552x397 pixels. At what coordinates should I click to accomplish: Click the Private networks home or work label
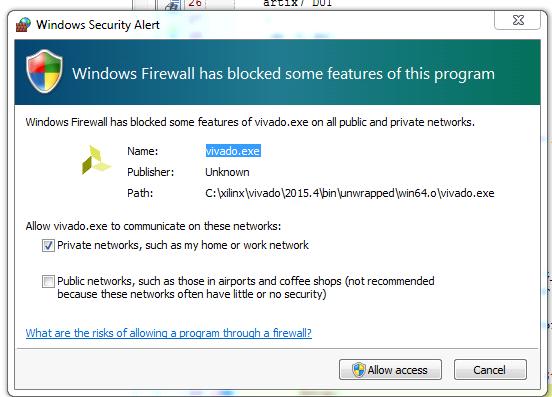183,245
